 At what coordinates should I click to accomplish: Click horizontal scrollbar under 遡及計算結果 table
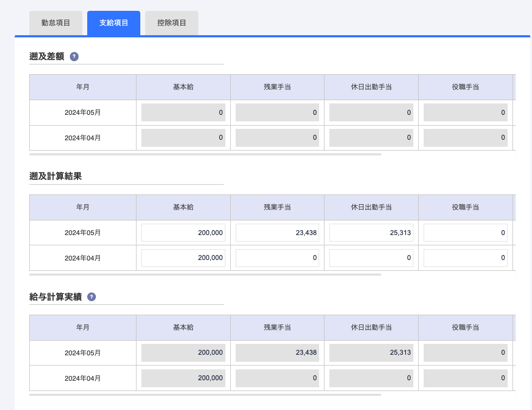pyautogui.click(x=205, y=275)
